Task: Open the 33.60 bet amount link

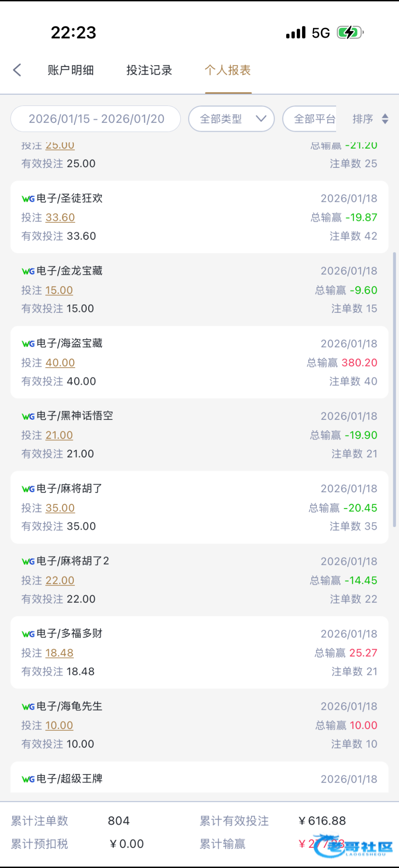Action: 60,217
